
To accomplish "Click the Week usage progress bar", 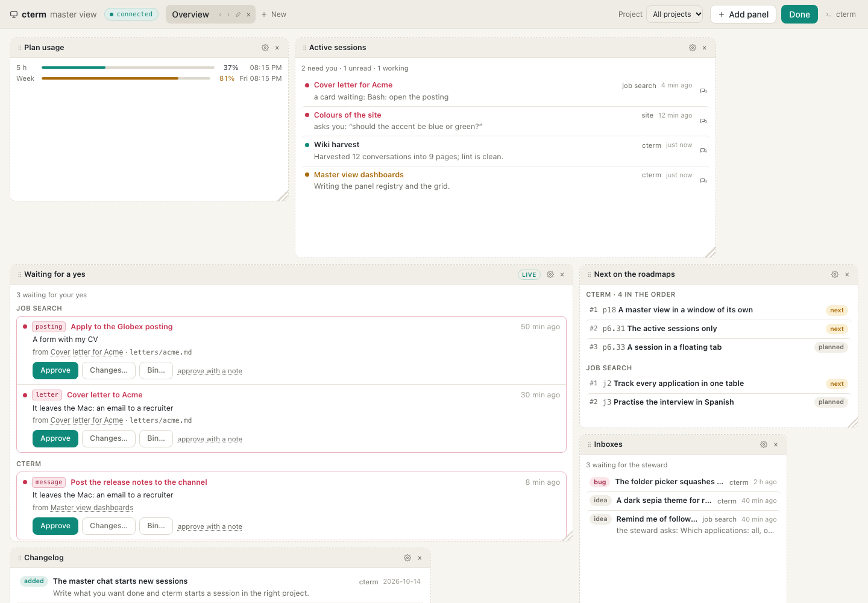I will [126, 78].
